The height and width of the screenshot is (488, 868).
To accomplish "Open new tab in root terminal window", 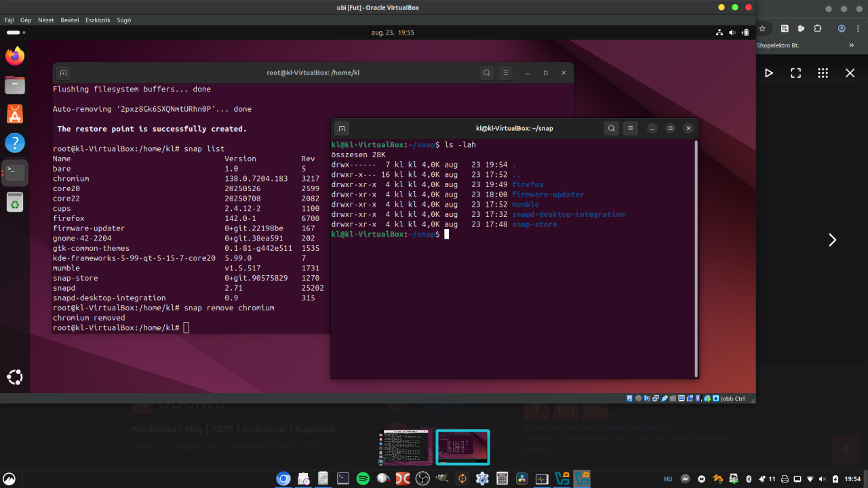I will pyautogui.click(x=63, y=73).
